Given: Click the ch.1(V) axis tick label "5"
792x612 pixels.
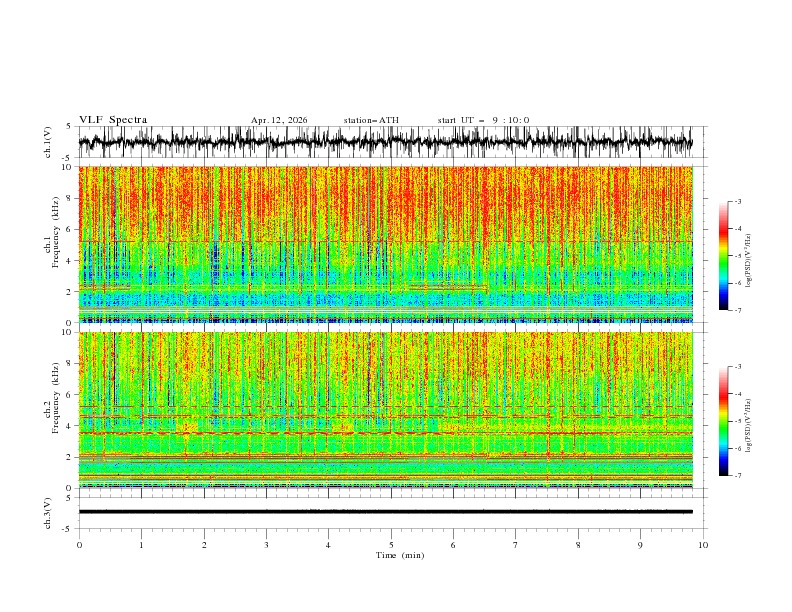Looking at the screenshot, I should coord(69,127).
